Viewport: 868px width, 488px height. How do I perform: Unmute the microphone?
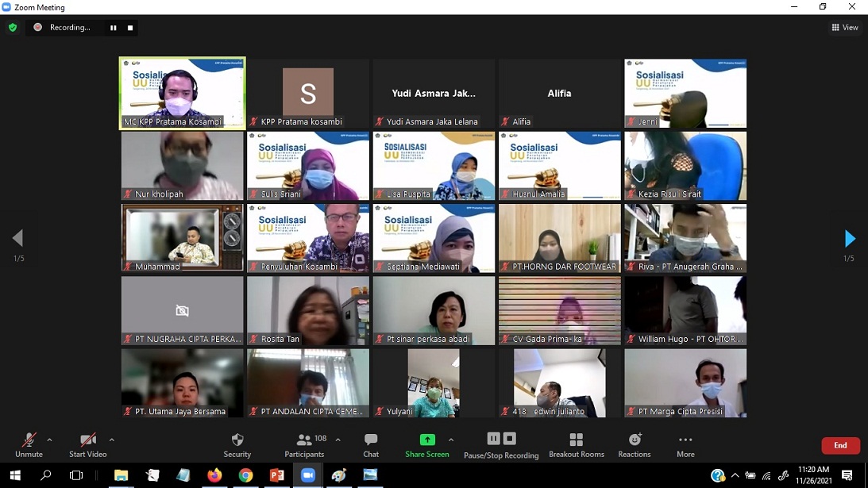29,445
